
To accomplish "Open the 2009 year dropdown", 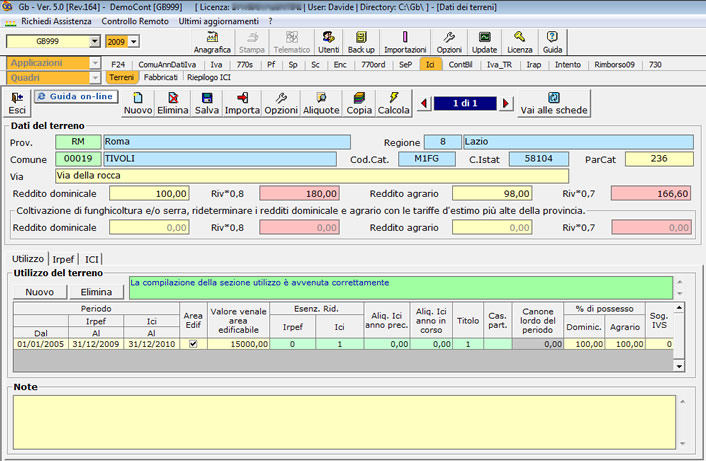I will pos(135,42).
